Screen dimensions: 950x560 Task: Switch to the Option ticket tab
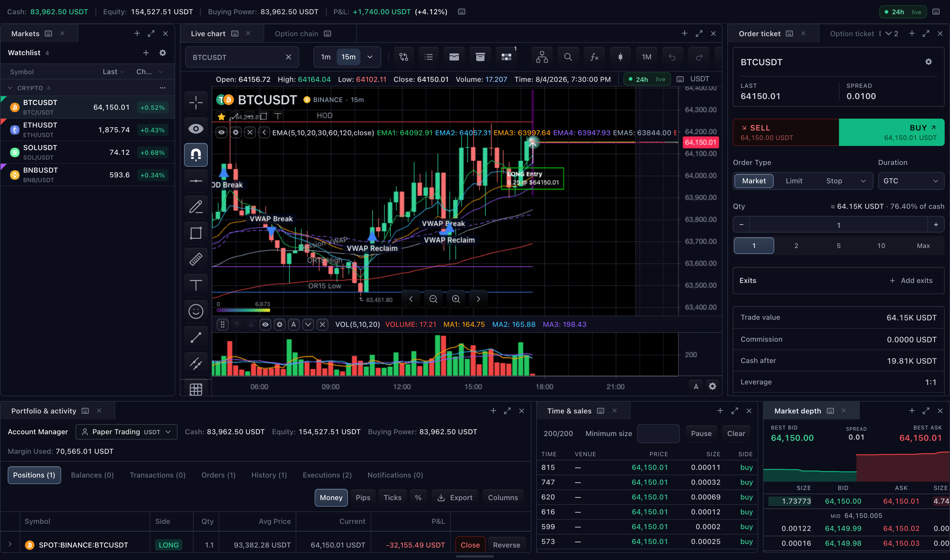(x=852, y=34)
